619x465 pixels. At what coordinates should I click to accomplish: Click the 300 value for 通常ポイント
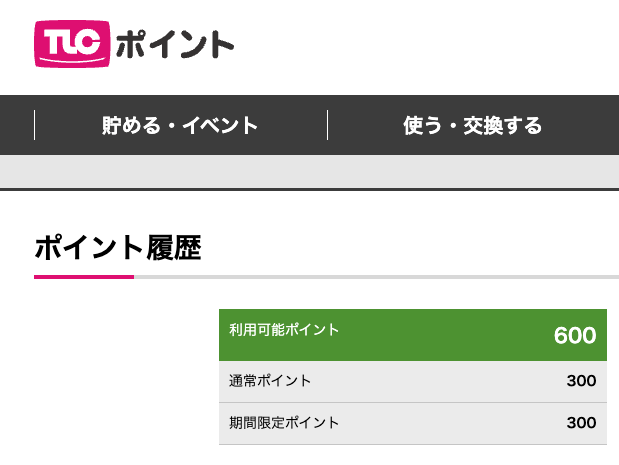pos(581,381)
